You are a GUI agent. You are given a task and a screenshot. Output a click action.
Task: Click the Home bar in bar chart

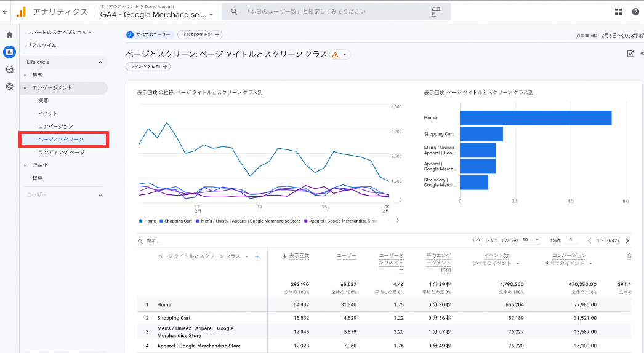point(536,118)
